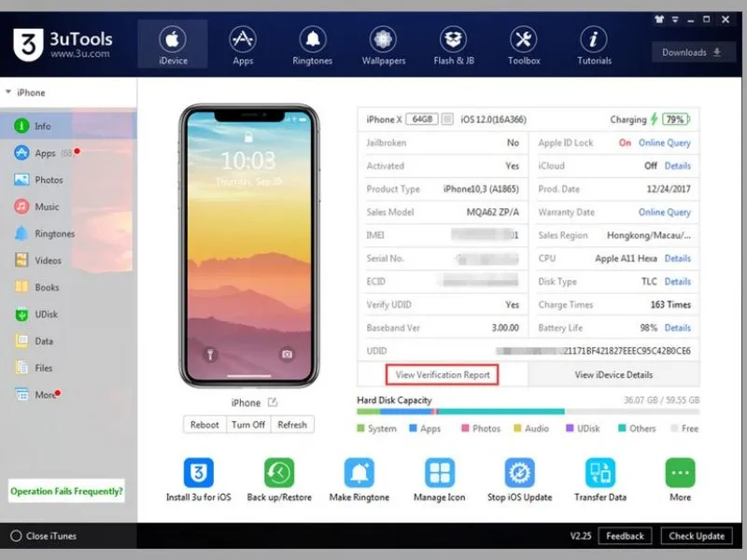Open the Flash & JB section
The image size is (747, 560).
click(x=453, y=44)
